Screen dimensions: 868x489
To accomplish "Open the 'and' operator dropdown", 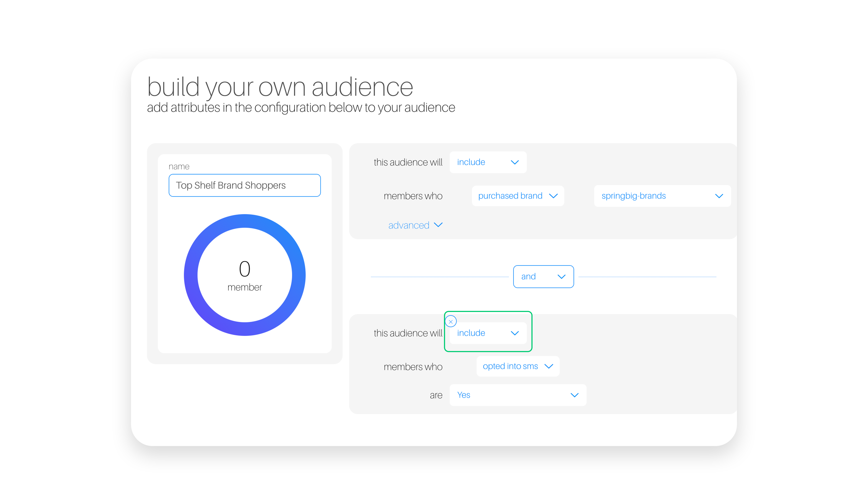I will click(x=543, y=276).
